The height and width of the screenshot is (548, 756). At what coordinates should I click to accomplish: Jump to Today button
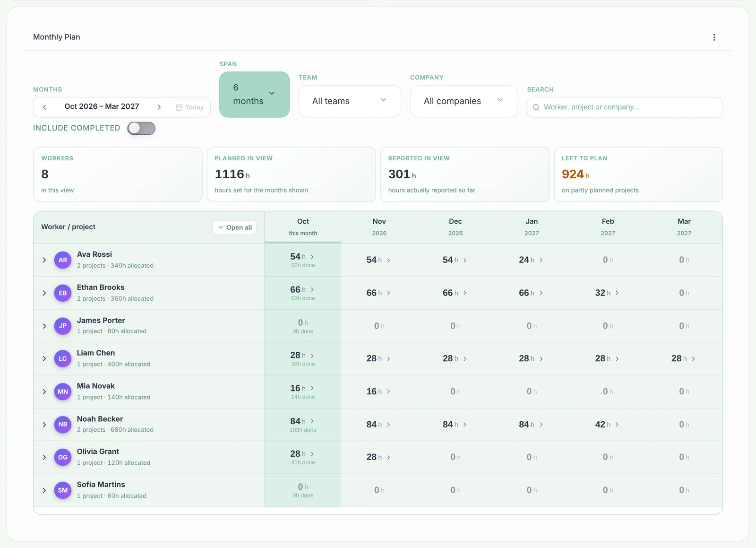click(190, 107)
